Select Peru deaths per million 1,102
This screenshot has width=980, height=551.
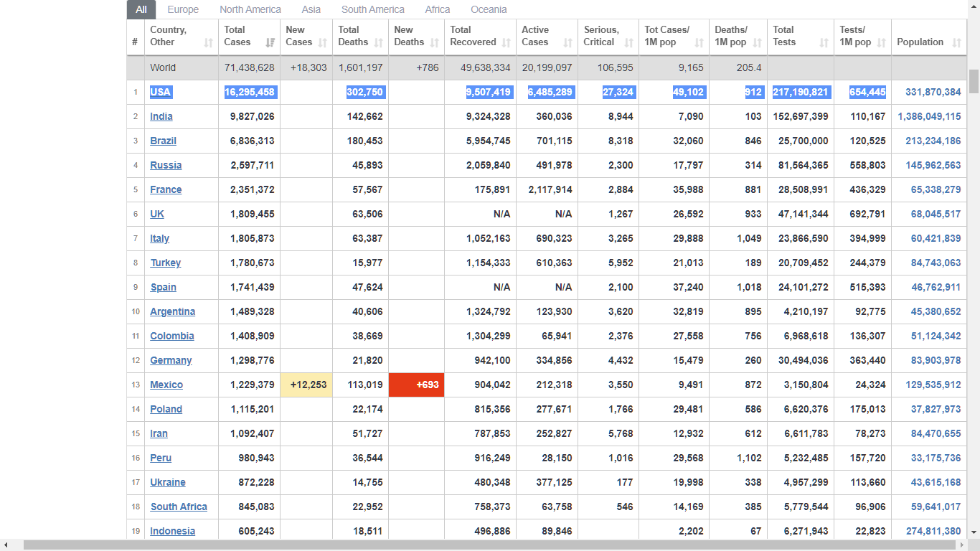click(x=749, y=458)
